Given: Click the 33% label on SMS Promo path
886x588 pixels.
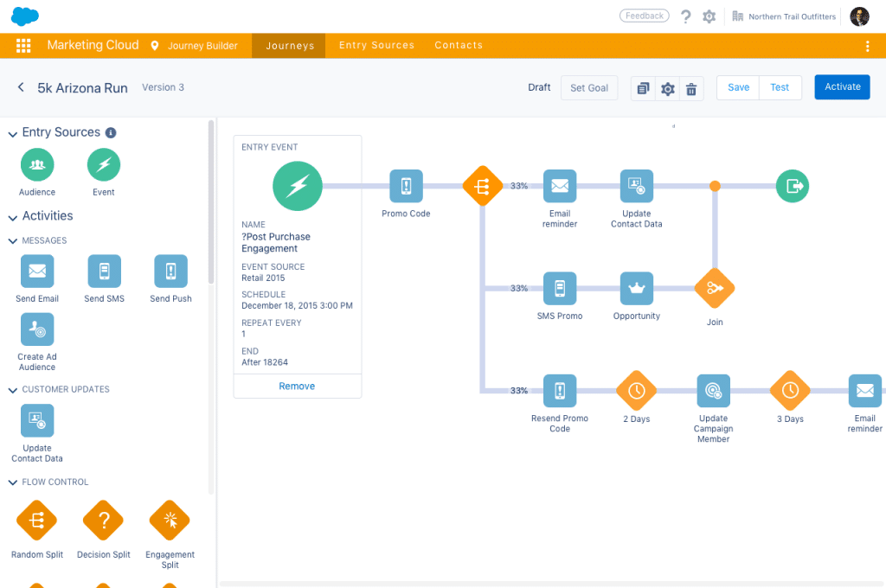Looking at the screenshot, I should pos(519,288).
